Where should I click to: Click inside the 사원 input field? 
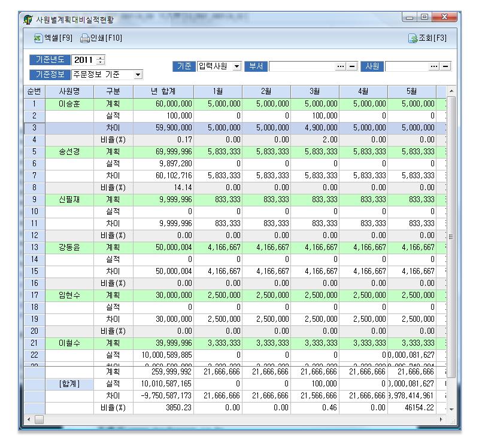(x=406, y=65)
